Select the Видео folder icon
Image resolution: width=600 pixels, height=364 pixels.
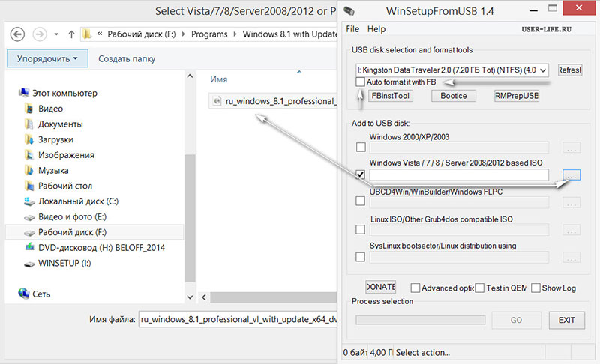(x=29, y=109)
